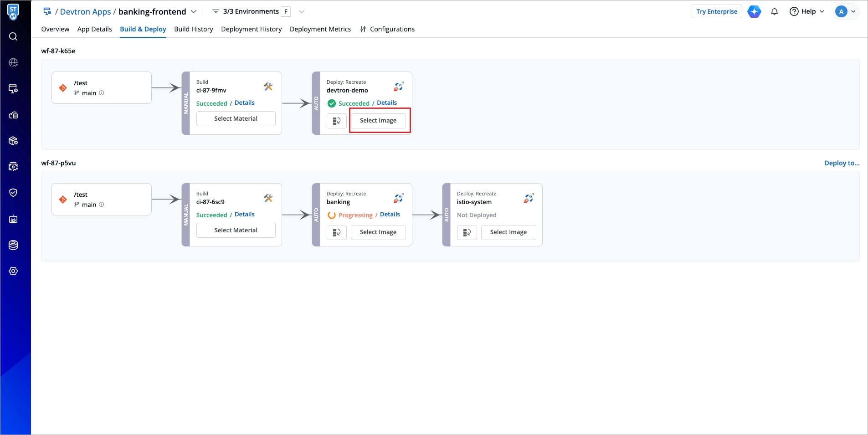Screen dimensions: 868x435
Task: Click the info icon beside main in wf-87-k65e
Action: pyautogui.click(x=102, y=93)
